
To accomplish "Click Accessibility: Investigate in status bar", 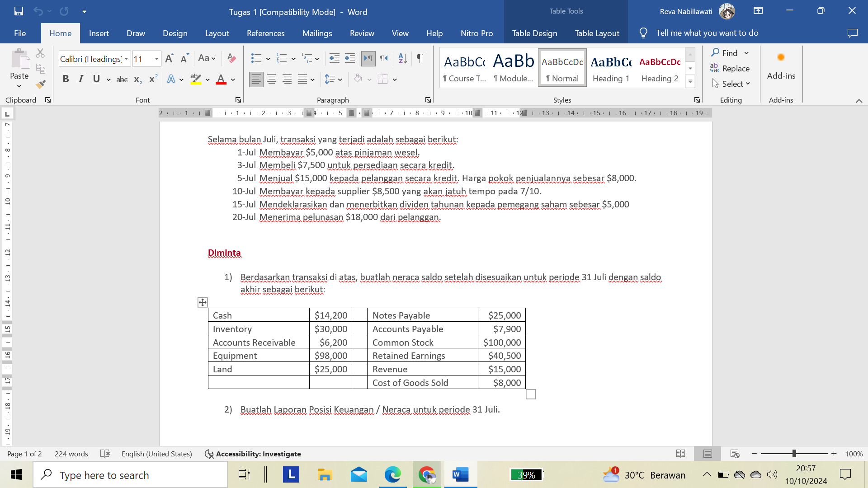I will (x=253, y=454).
